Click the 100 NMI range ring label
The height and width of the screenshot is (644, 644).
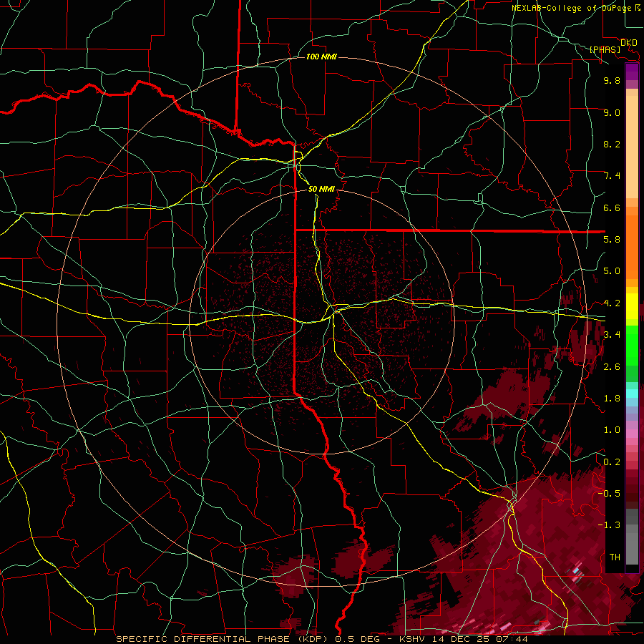321,57
